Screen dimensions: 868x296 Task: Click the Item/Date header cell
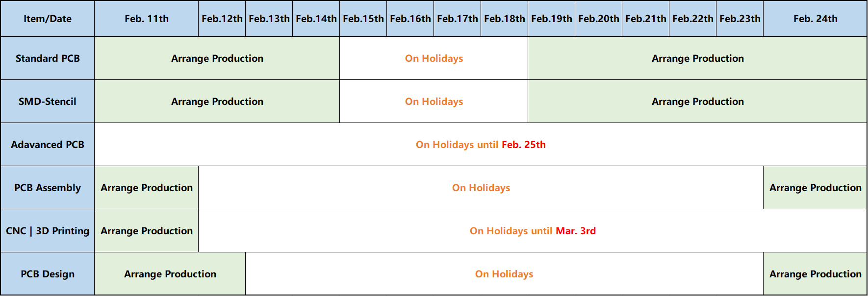(48, 19)
